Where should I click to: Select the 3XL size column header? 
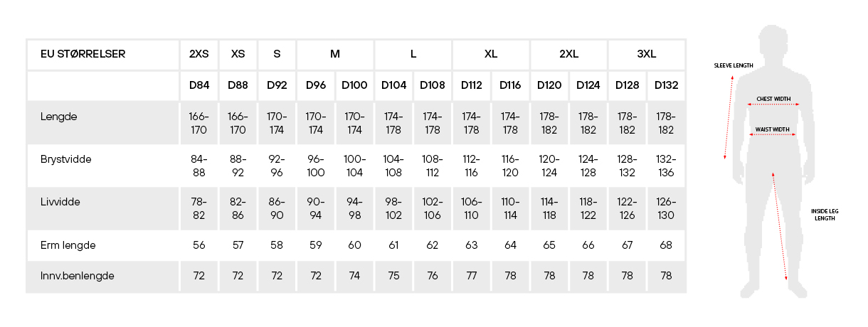[x=647, y=55]
